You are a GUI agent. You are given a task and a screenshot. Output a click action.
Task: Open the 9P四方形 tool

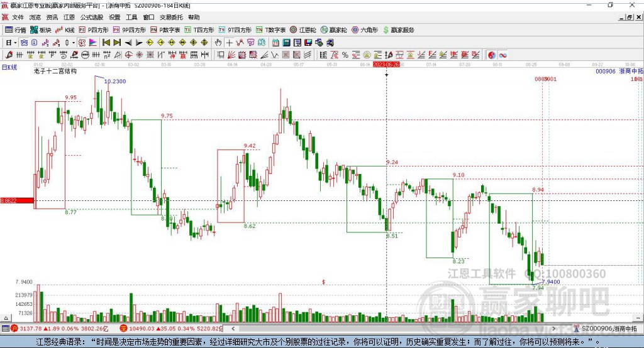click(130, 30)
